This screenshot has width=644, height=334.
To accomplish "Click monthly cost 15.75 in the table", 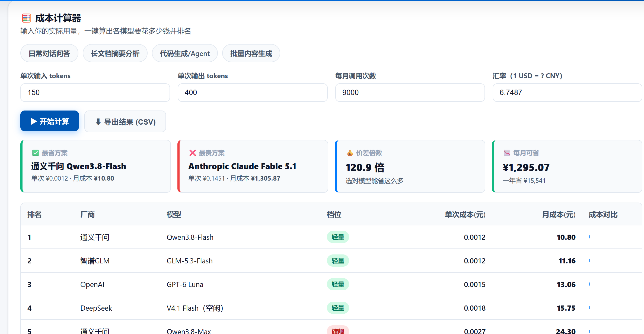I will (566, 308).
